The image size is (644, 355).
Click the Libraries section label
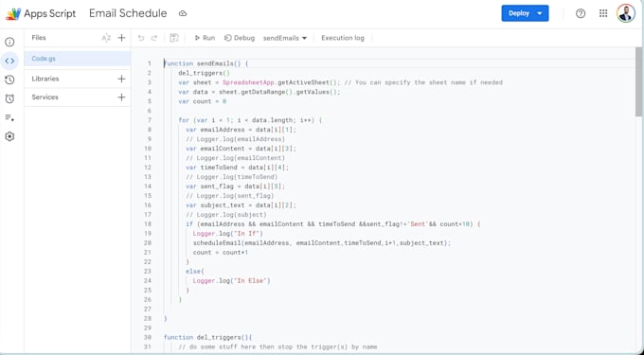(x=45, y=79)
